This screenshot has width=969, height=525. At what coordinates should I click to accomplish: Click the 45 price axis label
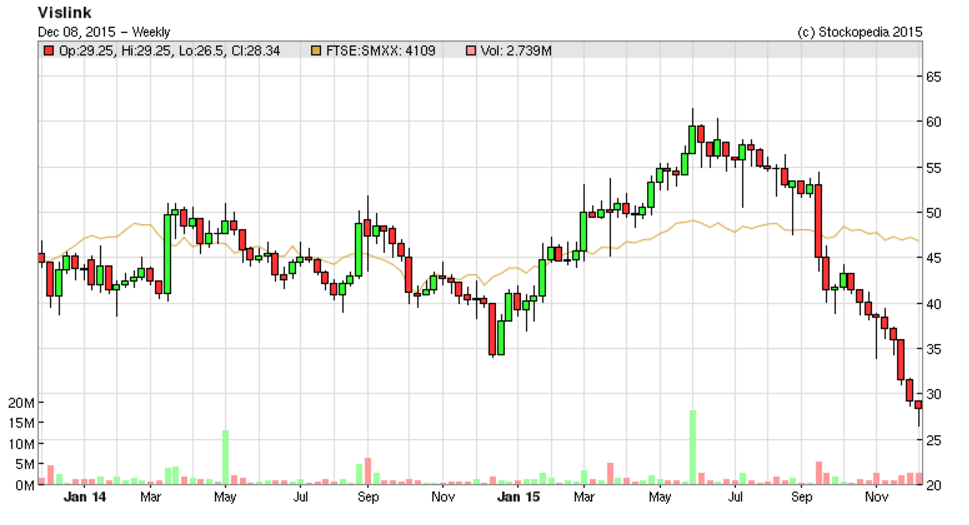[x=933, y=258]
